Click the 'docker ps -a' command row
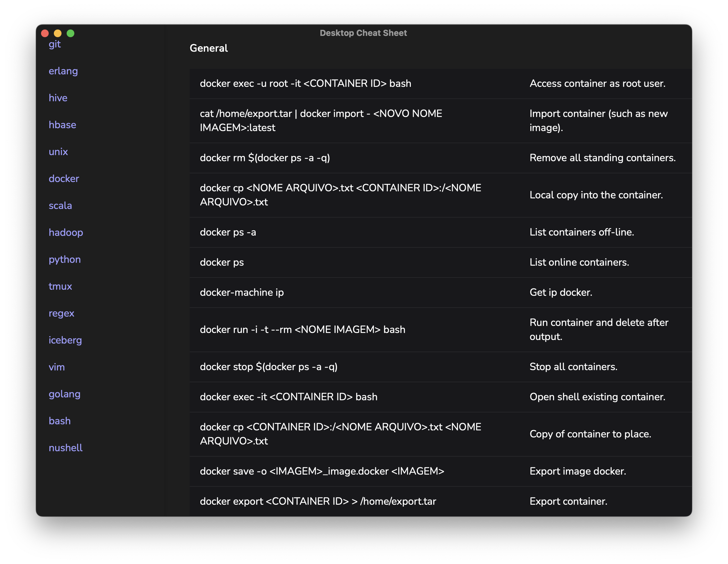This screenshot has width=728, height=564. click(228, 232)
